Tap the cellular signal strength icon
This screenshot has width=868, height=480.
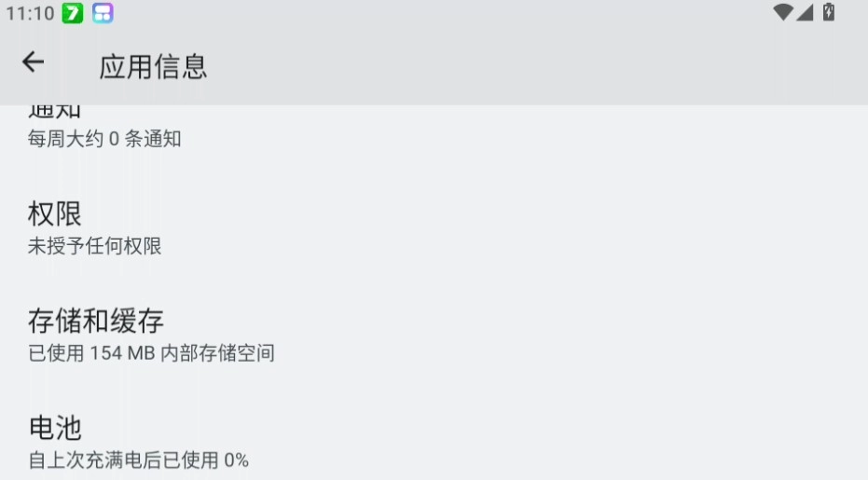pos(804,12)
